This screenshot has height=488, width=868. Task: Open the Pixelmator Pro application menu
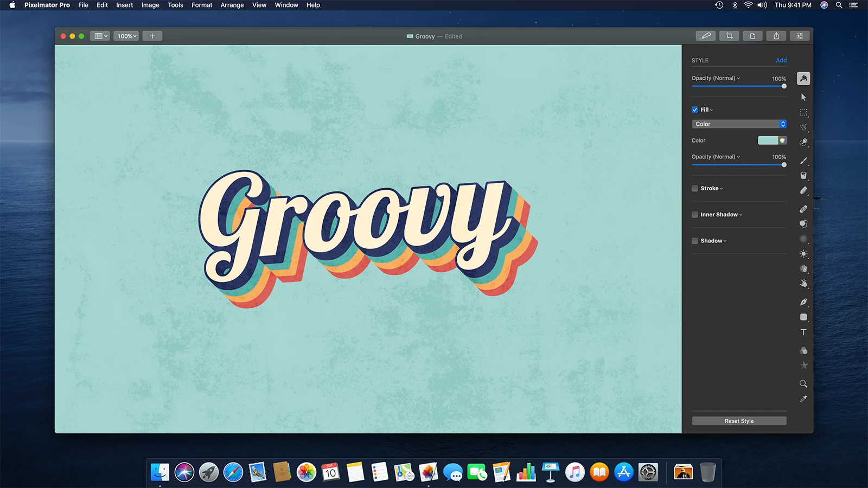tap(47, 5)
